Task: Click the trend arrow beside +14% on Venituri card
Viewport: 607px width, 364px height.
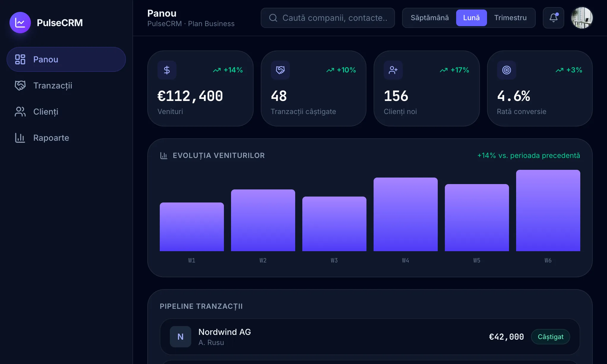Action: (x=217, y=70)
